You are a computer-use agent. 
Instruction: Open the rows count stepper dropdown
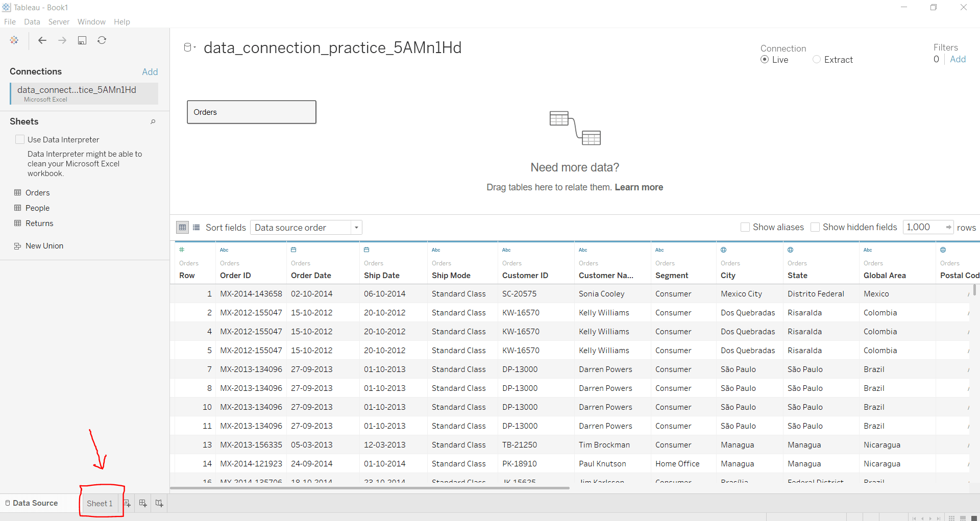tap(948, 227)
